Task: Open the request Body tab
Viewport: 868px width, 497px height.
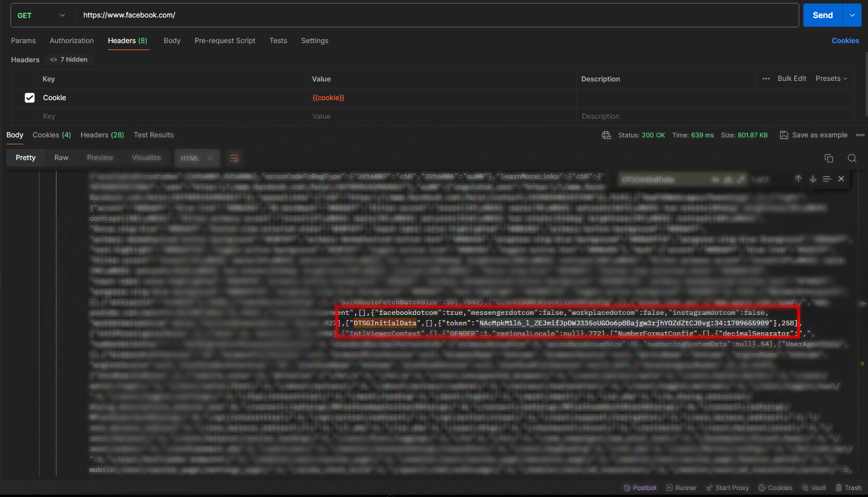Action: point(172,41)
